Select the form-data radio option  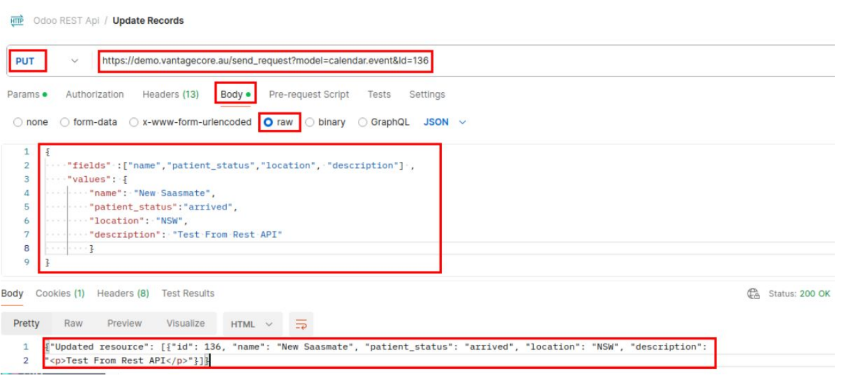coord(65,122)
